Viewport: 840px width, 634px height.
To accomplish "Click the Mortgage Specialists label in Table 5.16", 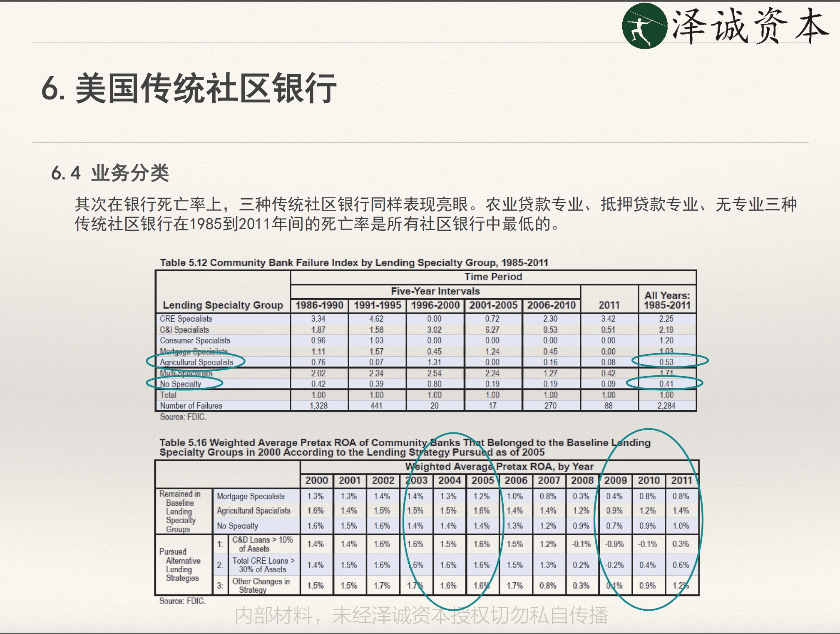I will [251, 496].
